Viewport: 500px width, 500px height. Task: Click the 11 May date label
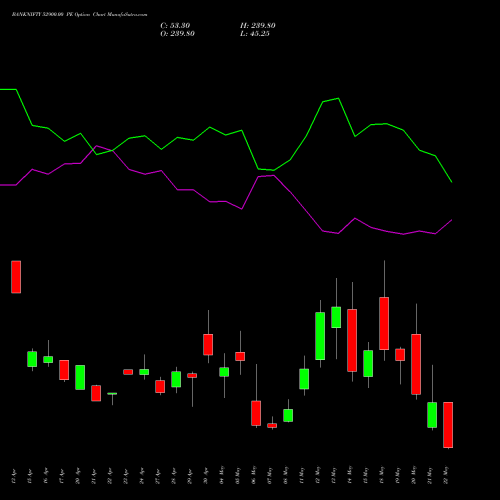click(302, 475)
